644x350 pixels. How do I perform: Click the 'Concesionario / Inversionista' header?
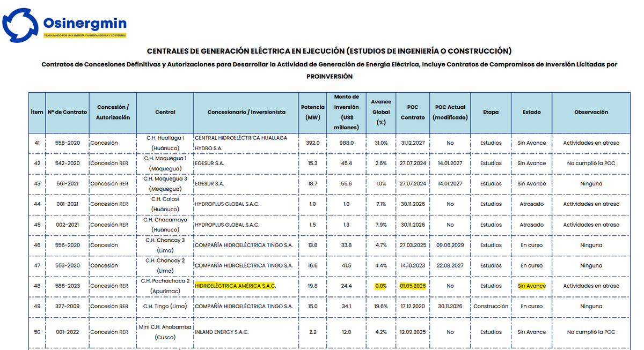[245, 113]
